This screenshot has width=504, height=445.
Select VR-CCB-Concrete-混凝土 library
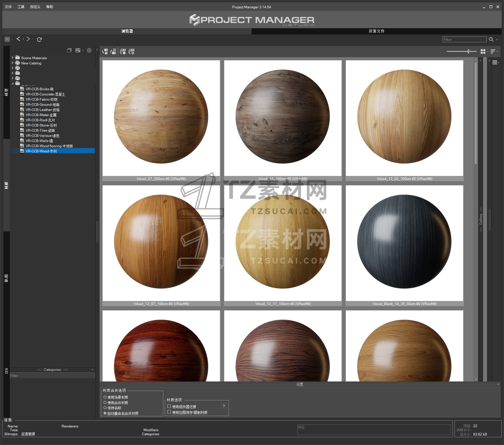[45, 94]
